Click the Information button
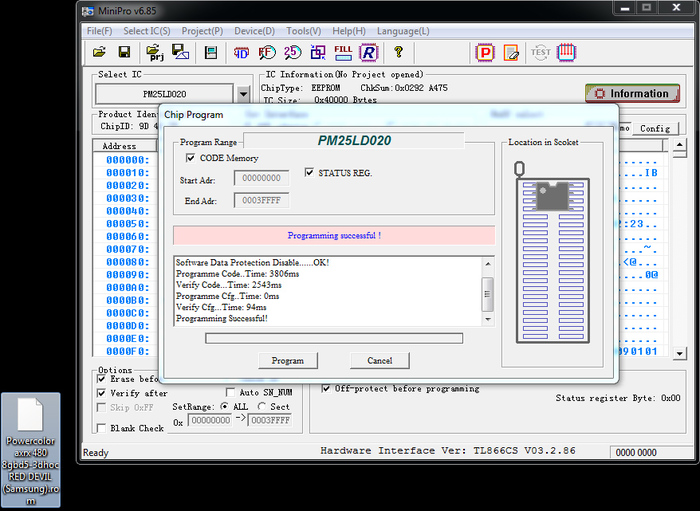 (632, 94)
